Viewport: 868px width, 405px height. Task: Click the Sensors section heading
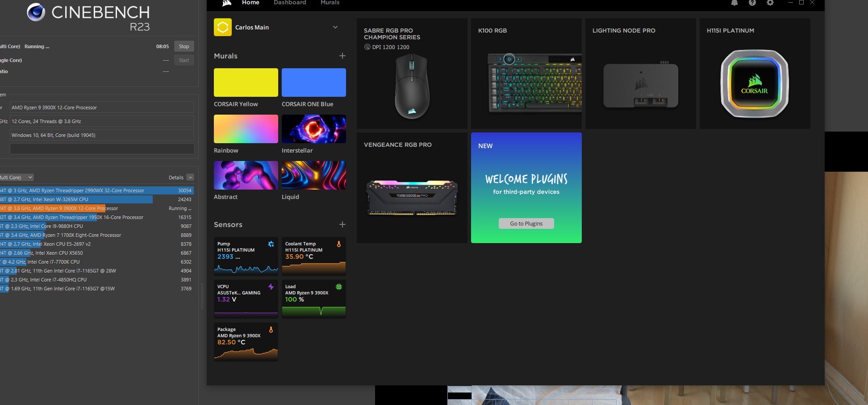(228, 224)
